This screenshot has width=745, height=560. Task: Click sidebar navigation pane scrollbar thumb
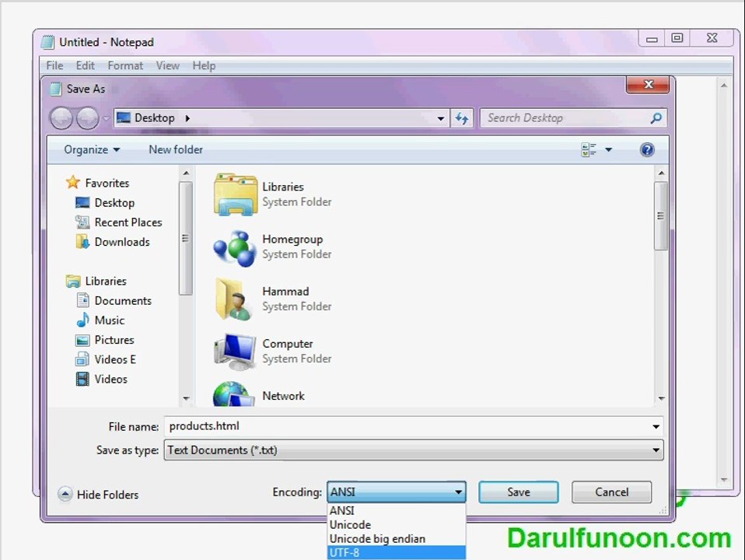pyautogui.click(x=186, y=238)
